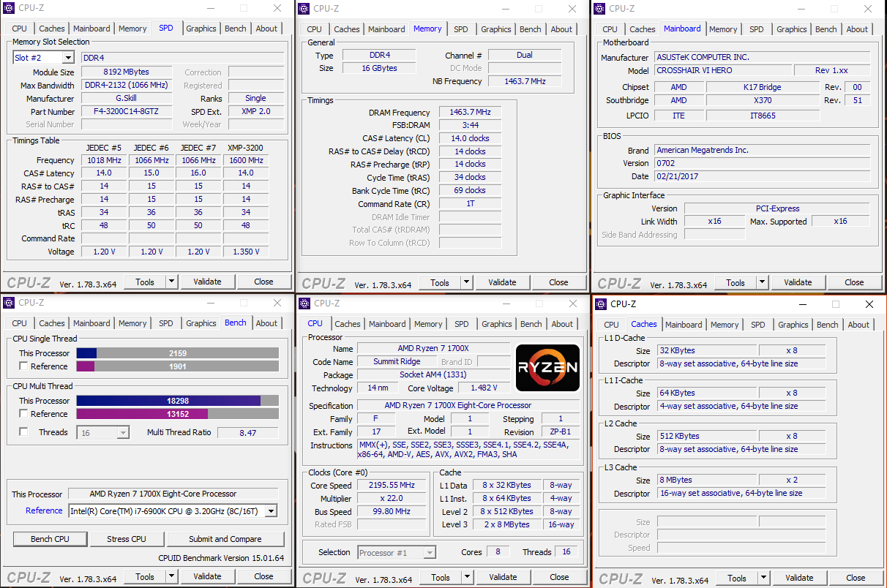Open the About tab in the Caches window
The height and width of the screenshot is (588, 887).
coord(859,325)
